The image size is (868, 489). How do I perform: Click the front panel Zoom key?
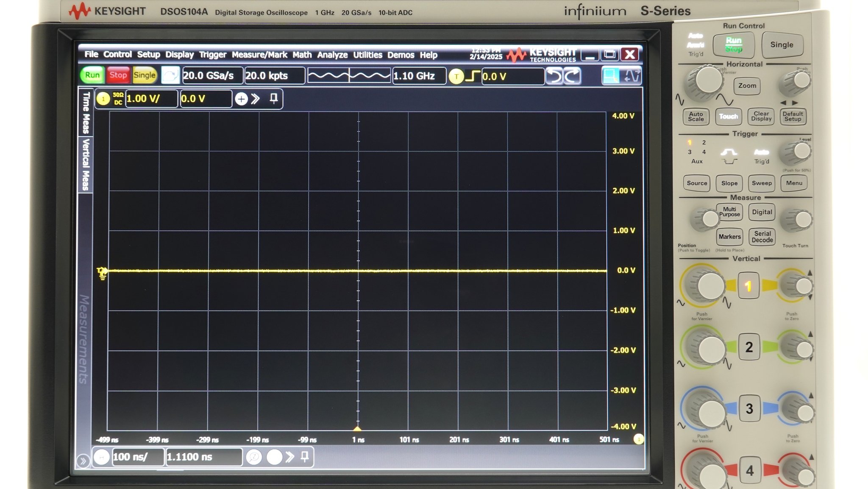click(747, 86)
